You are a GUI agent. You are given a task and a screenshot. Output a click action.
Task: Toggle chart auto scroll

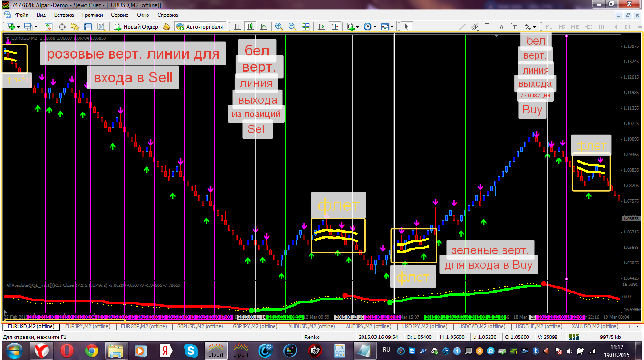[x=322, y=27]
